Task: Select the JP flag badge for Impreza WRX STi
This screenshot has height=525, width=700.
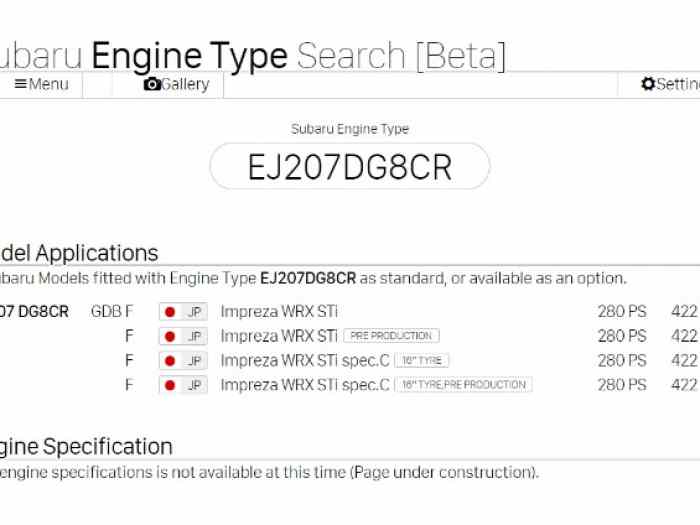Action: (183, 312)
